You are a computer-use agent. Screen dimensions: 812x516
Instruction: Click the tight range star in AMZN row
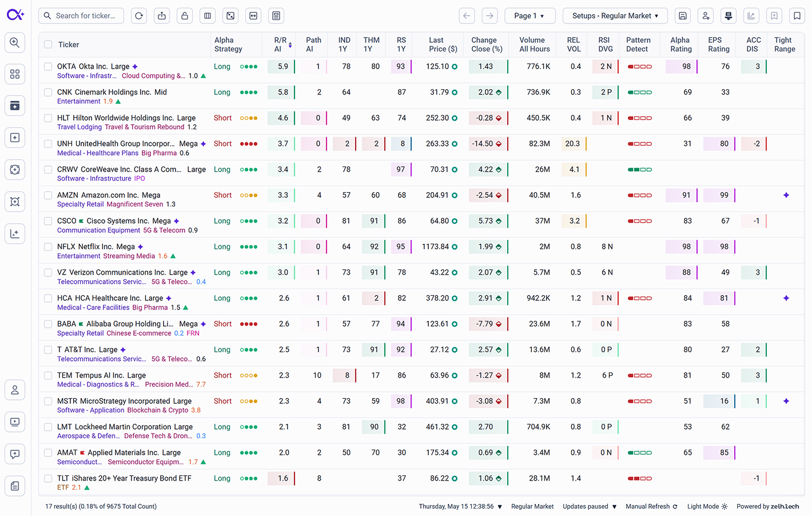click(786, 195)
